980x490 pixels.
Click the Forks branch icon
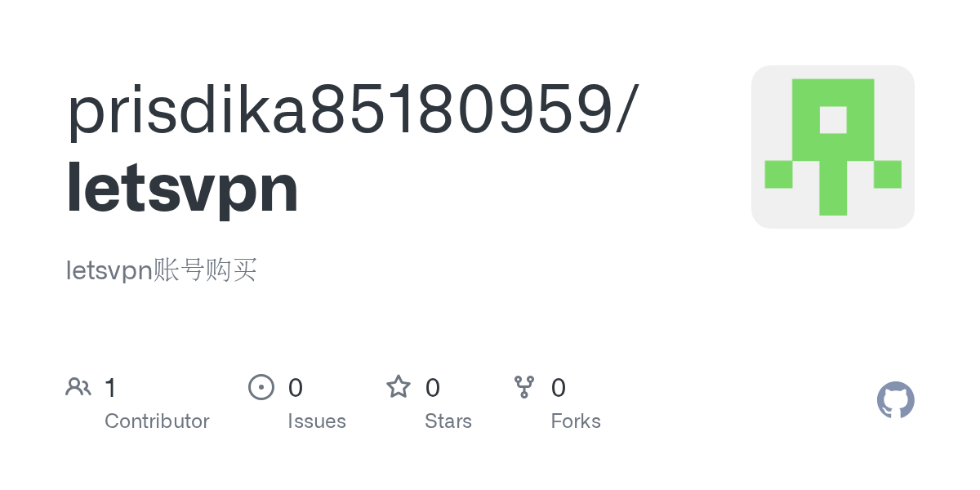[524, 387]
